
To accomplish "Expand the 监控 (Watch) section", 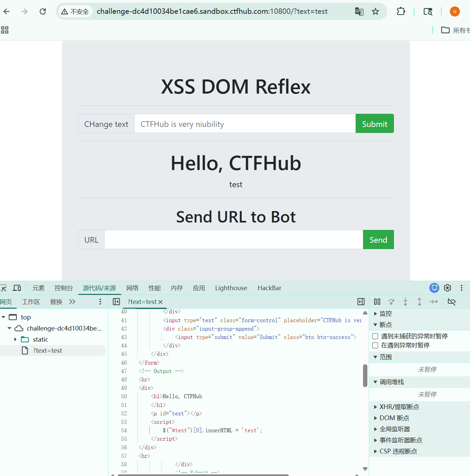I will pos(375,314).
